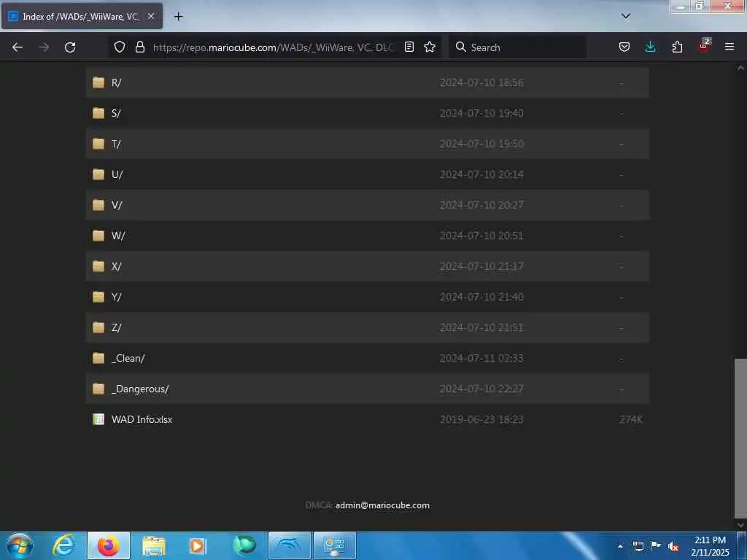
Task: Open the shield tracking protection panel
Action: click(x=120, y=47)
